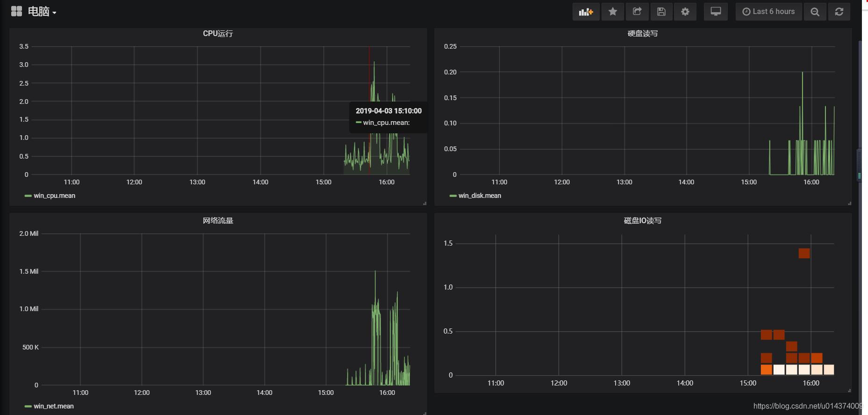868x415 pixels.
Task: Click the 11:00 label on 磁盘IO读写 x-axis
Action: tap(495, 383)
